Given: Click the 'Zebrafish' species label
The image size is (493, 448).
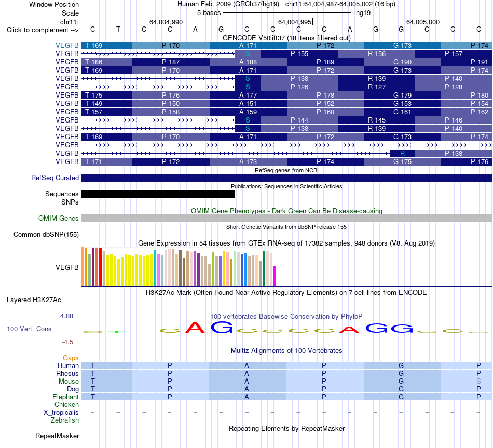Looking at the screenshot, I should coord(65,420).
